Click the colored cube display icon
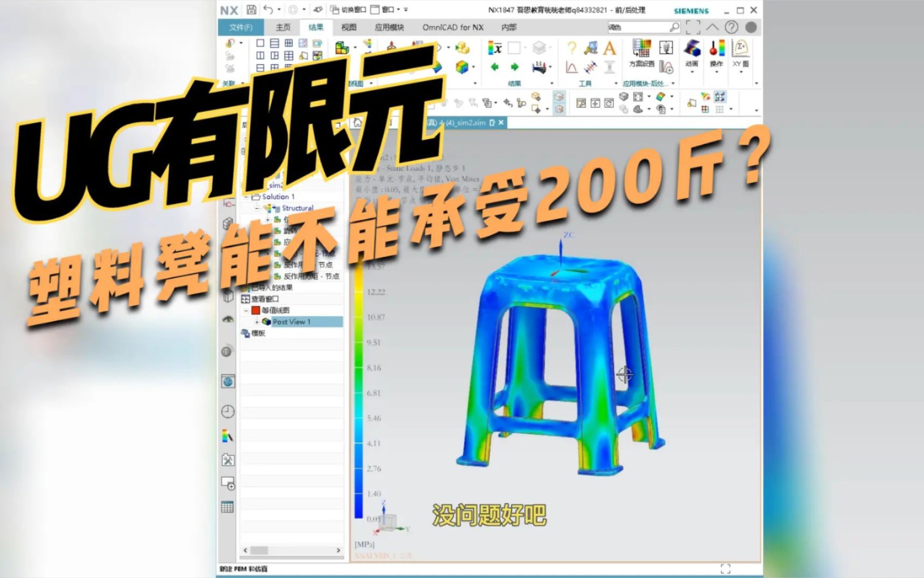924x578 pixels. [462, 67]
